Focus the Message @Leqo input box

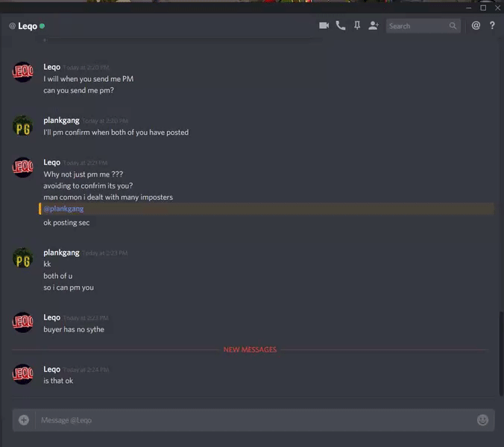[x=256, y=420]
